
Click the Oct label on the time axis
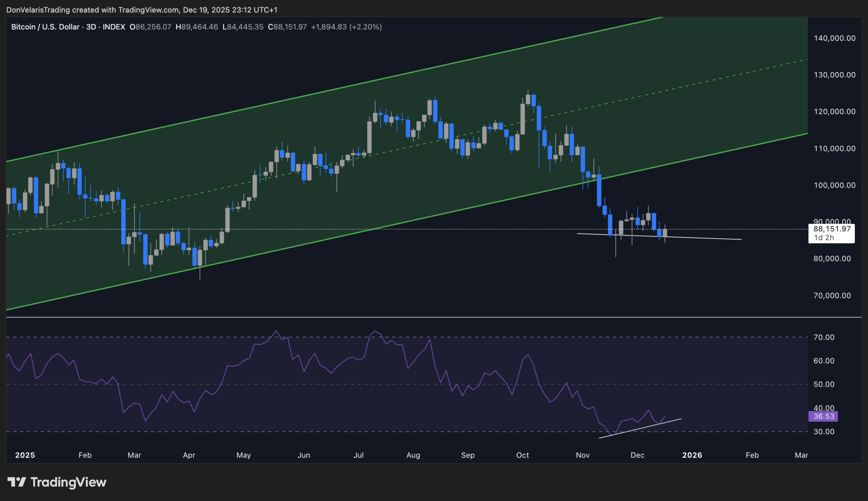pos(523,455)
